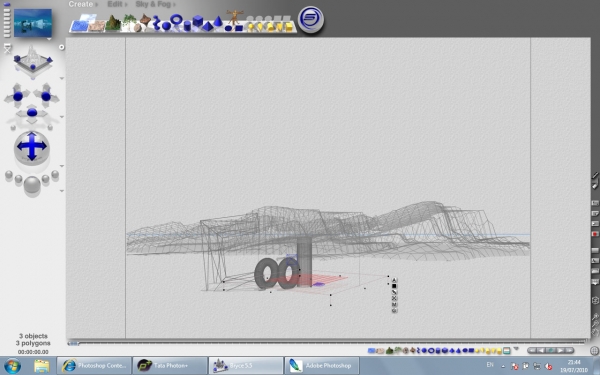Click the black family color square icon
The width and height of the screenshot is (600, 375).
pos(394,286)
